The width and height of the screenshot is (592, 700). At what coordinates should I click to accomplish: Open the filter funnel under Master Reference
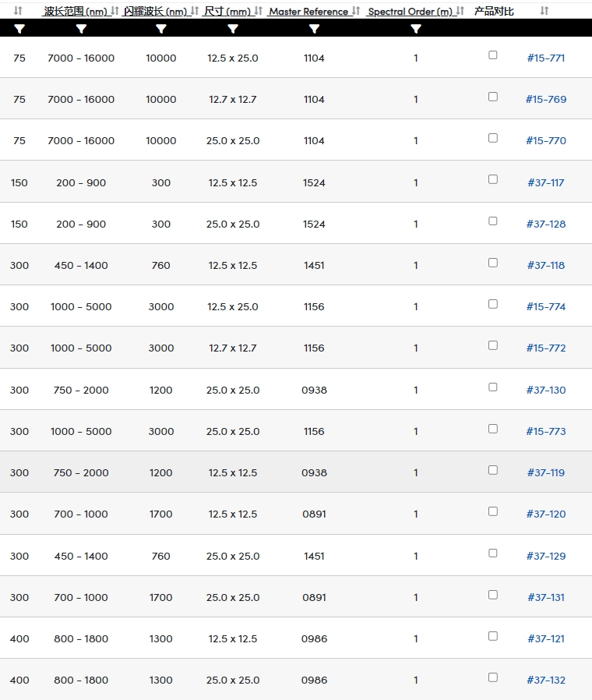point(314,29)
